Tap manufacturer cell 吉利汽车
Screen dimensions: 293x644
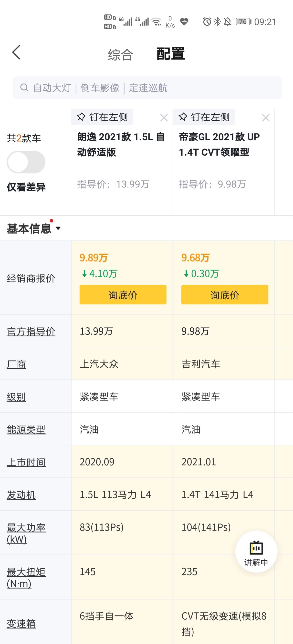click(x=201, y=364)
